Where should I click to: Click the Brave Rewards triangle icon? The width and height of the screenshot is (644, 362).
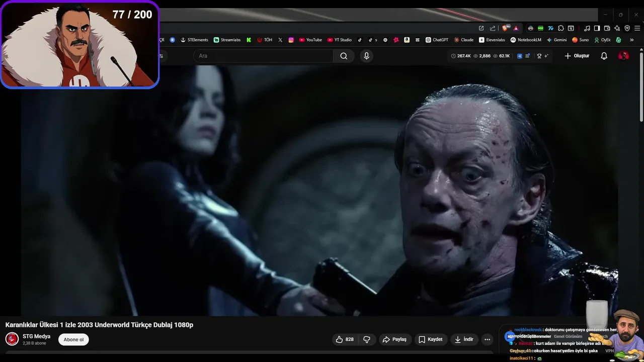516,28
